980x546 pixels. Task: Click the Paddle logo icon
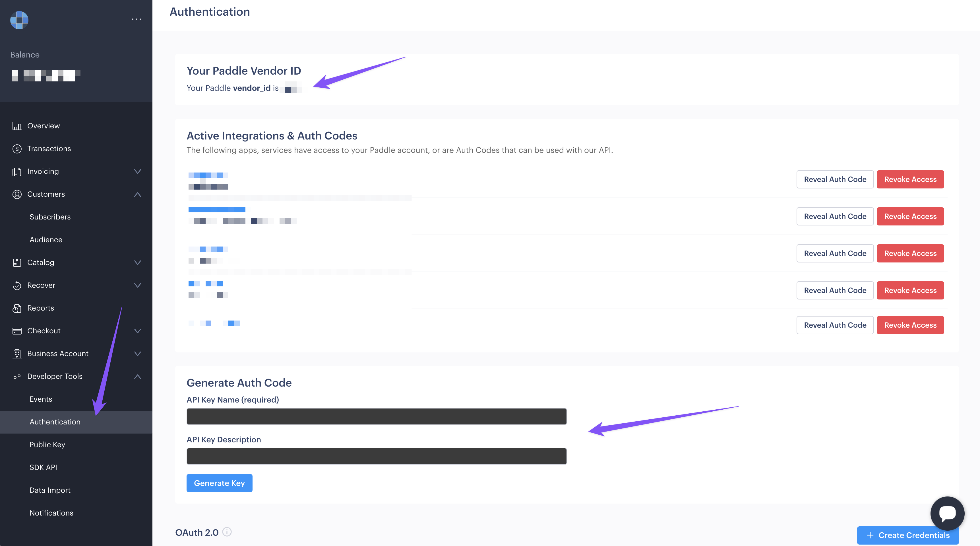(19, 20)
